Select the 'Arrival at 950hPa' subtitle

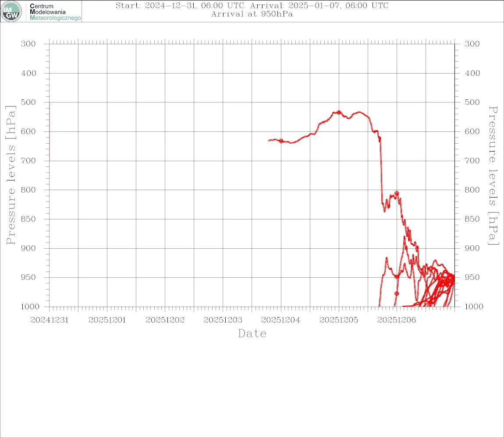252,14
